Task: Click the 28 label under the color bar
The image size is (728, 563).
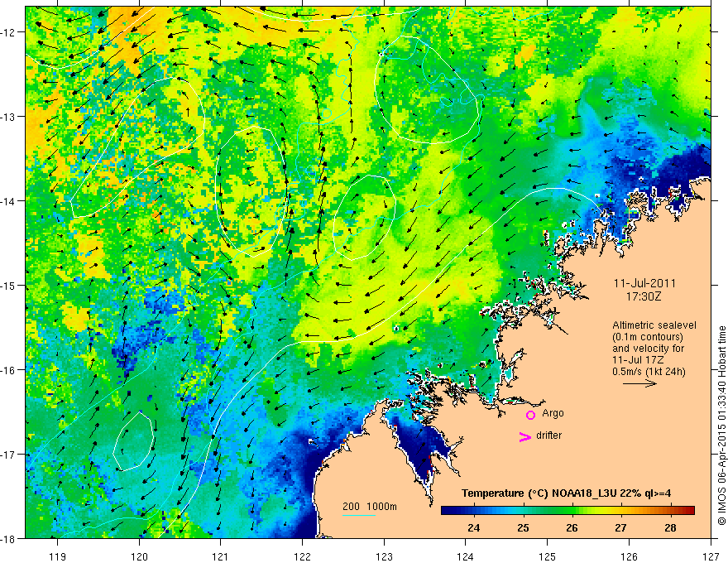Action: click(670, 527)
